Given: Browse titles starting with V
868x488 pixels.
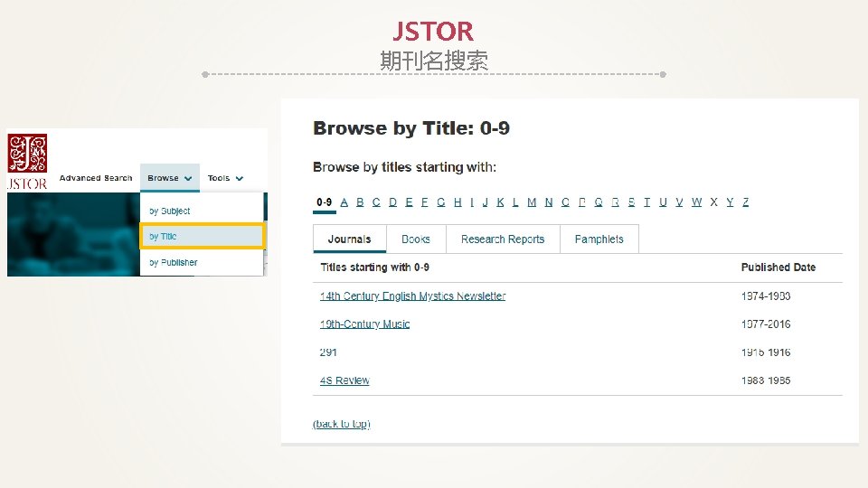Looking at the screenshot, I should (679, 202).
